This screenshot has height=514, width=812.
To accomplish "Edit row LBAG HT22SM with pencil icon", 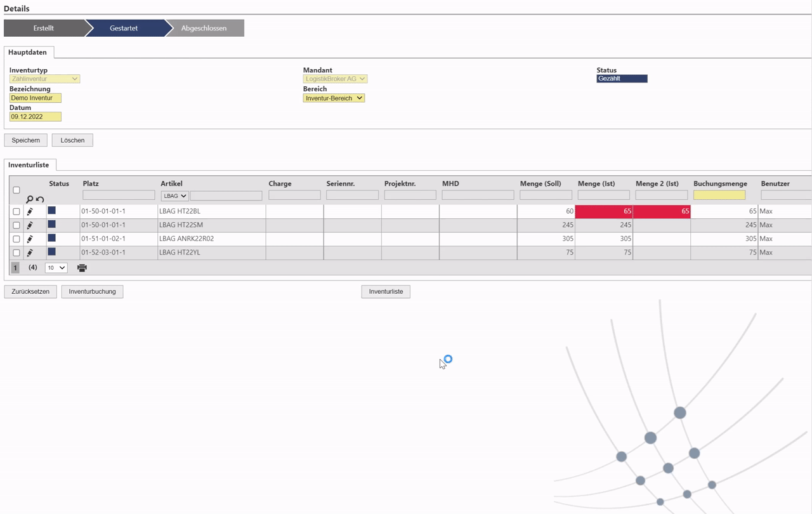I will [x=30, y=225].
